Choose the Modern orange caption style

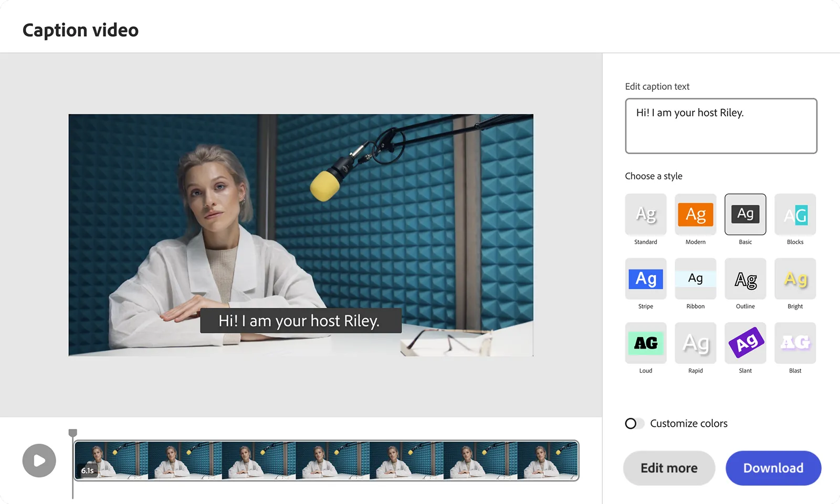[x=695, y=214]
